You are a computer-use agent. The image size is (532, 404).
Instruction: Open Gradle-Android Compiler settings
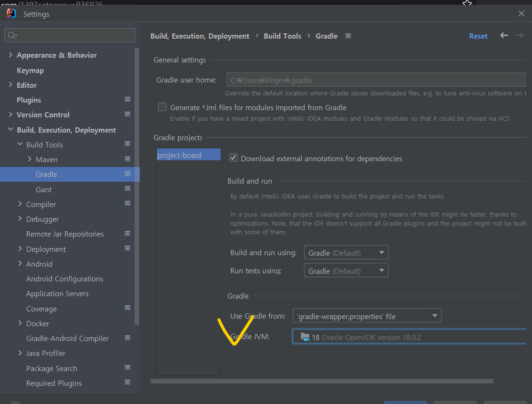point(68,339)
